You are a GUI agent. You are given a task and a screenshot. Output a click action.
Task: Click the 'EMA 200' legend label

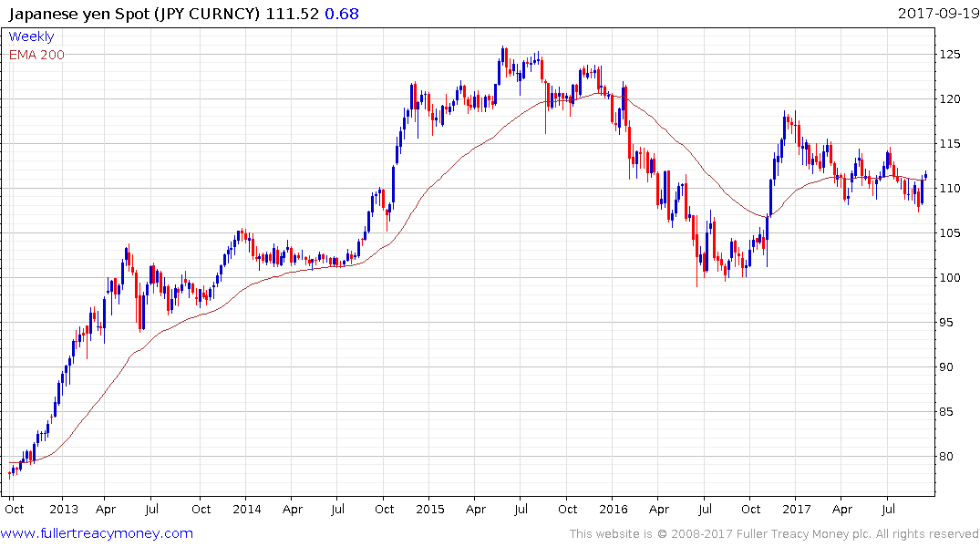pyautogui.click(x=36, y=55)
